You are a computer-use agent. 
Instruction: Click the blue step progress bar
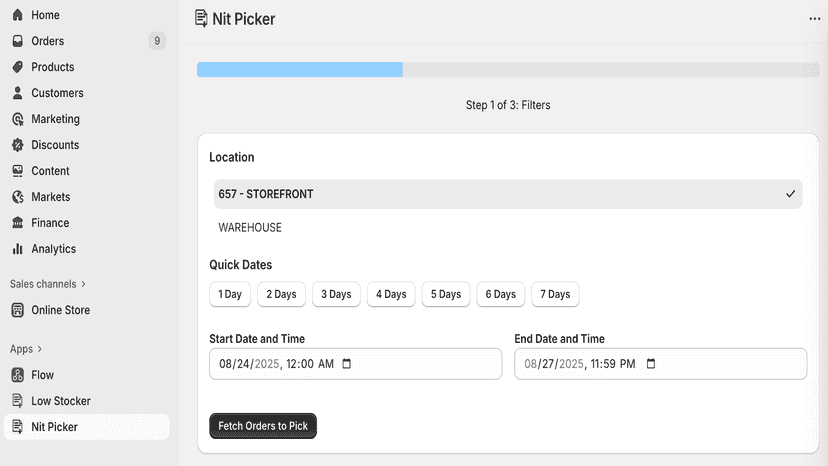pos(300,69)
